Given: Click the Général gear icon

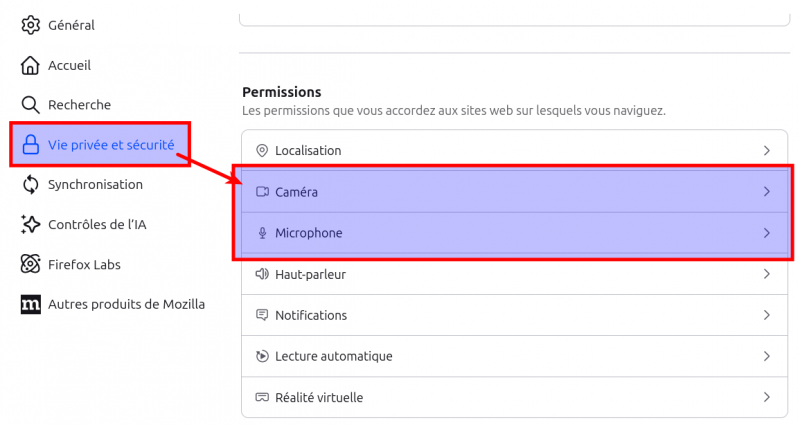Looking at the screenshot, I should (x=30, y=25).
